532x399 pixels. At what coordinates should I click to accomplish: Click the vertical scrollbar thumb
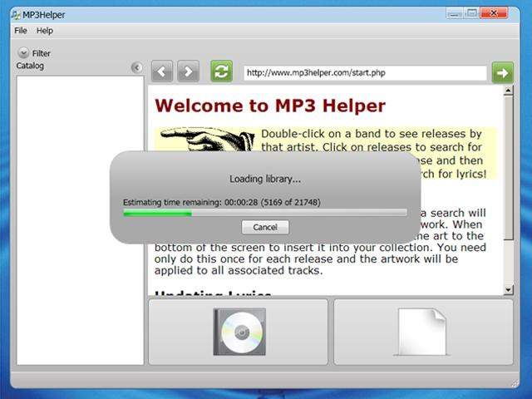pos(508,168)
